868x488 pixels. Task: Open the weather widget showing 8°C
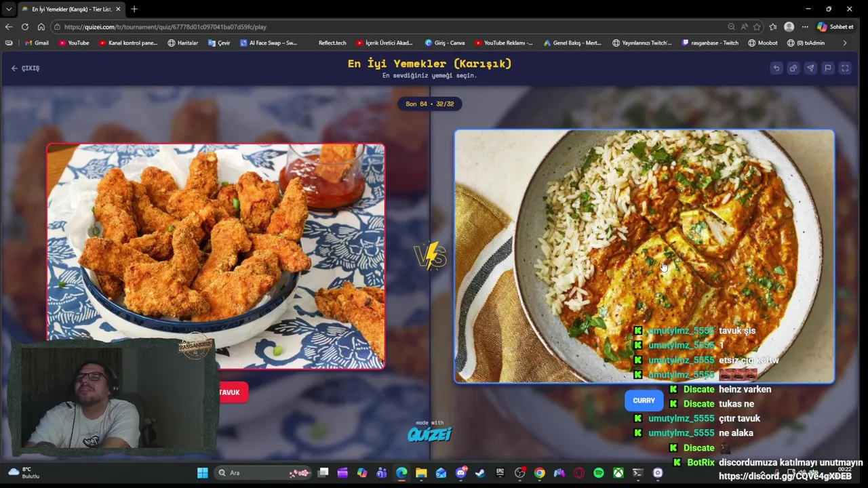click(x=24, y=472)
